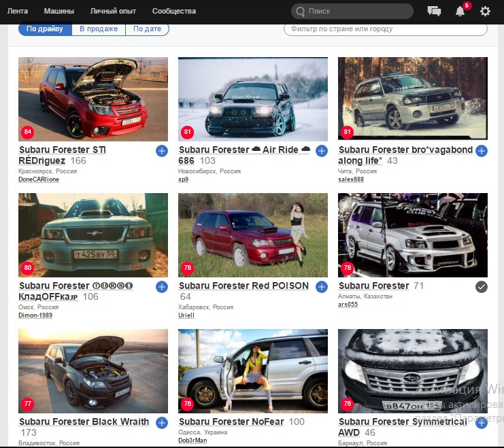Open Личный опыт menu item
The height and width of the screenshot is (448, 504).
(x=113, y=12)
